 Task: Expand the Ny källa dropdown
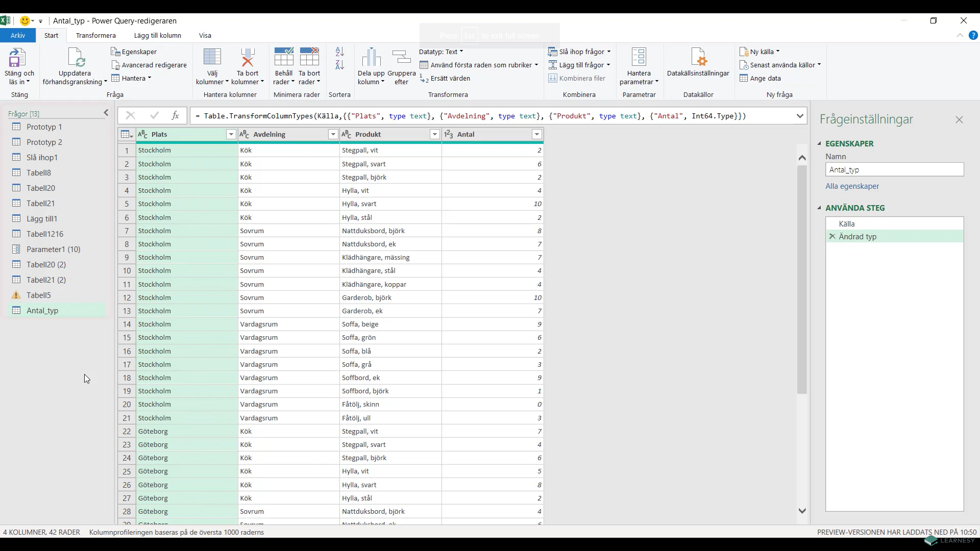(x=777, y=51)
